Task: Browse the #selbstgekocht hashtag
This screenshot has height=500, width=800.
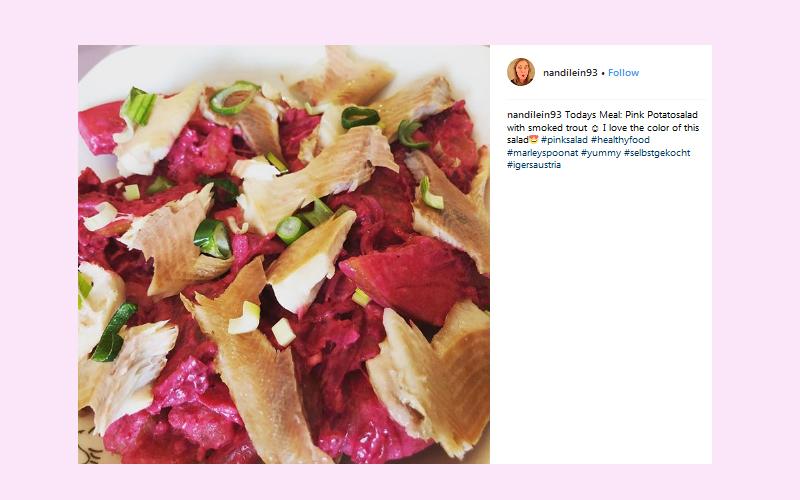Action: 657,153
